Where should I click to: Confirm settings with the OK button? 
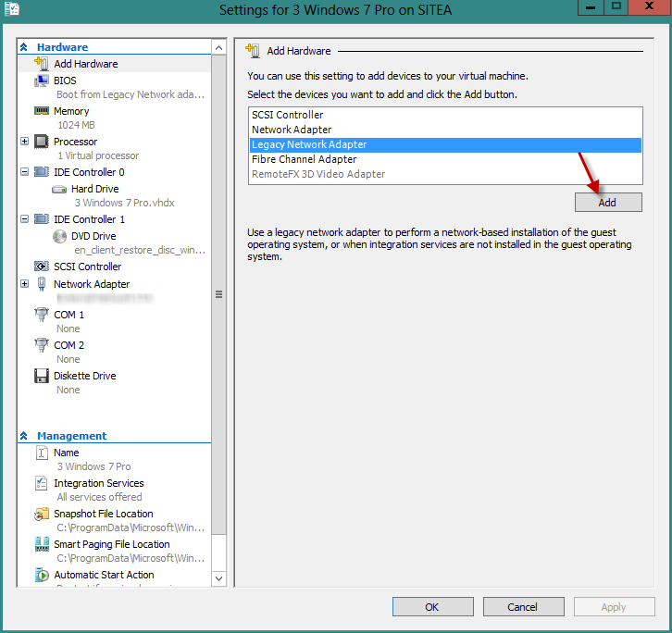tap(432, 607)
